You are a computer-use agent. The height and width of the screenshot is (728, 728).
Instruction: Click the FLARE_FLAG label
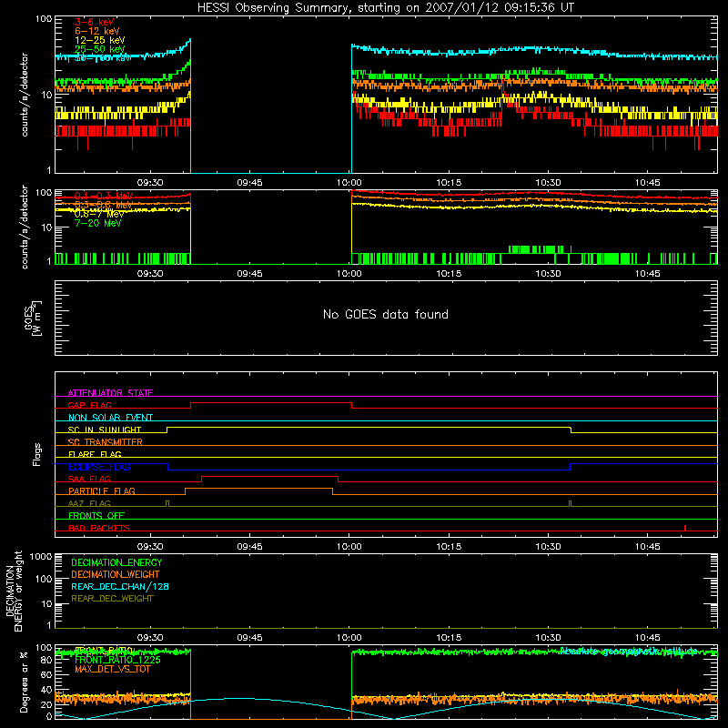(95, 454)
